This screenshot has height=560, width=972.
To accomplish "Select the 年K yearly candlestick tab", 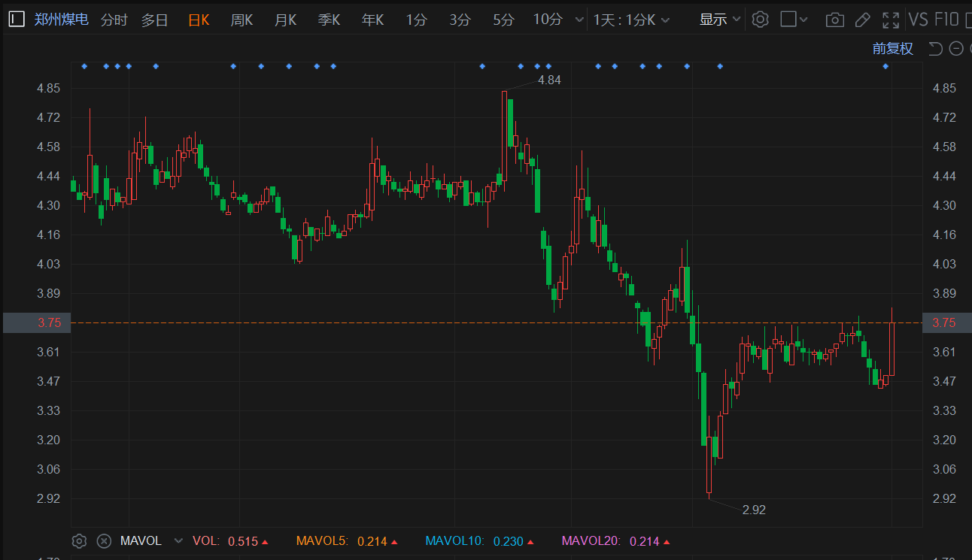I will click(373, 20).
